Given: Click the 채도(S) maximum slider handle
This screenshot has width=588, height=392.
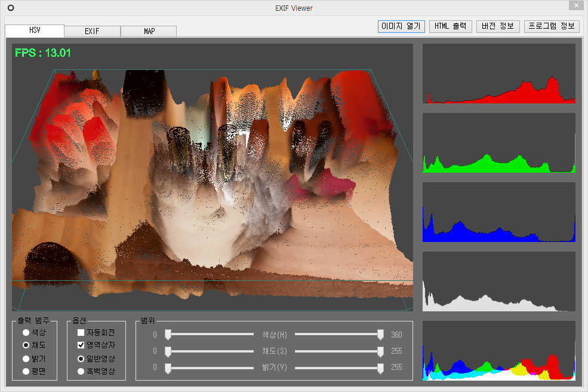Looking at the screenshot, I should click(x=380, y=351).
